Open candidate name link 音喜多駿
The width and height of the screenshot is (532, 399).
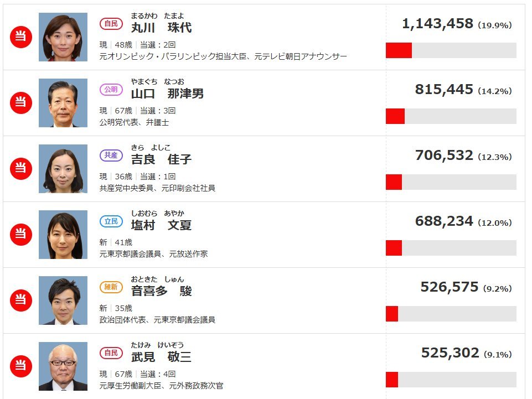click(161, 291)
